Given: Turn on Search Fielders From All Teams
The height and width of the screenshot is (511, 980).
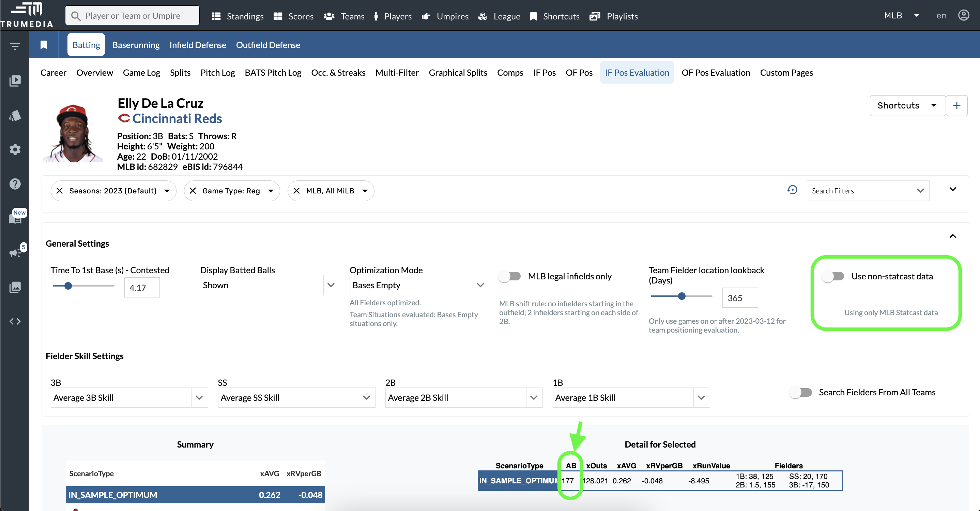Looking at the screenshot, I should (801, 392).
